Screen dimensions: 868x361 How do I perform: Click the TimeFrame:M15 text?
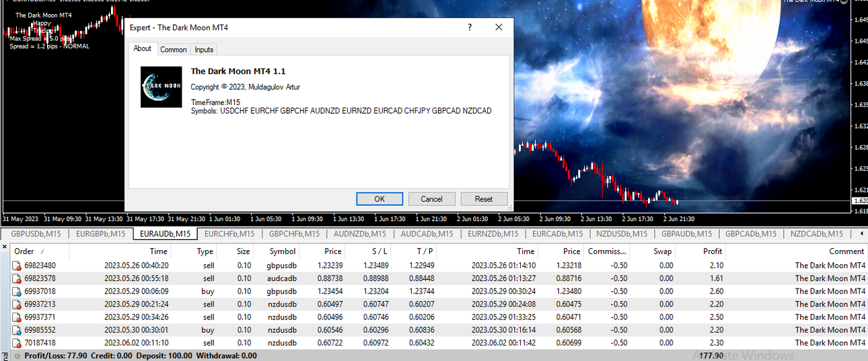point(215,102)
